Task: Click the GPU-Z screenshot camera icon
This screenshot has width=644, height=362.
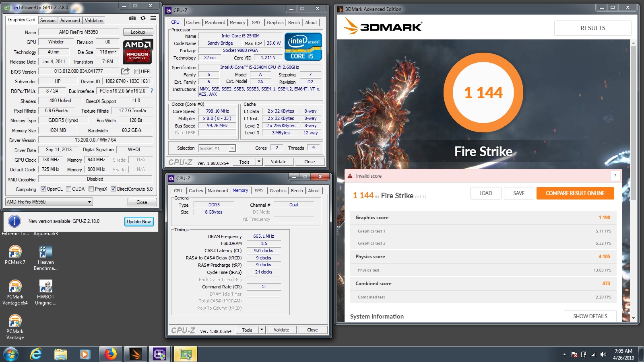Action: coord(132,18)
